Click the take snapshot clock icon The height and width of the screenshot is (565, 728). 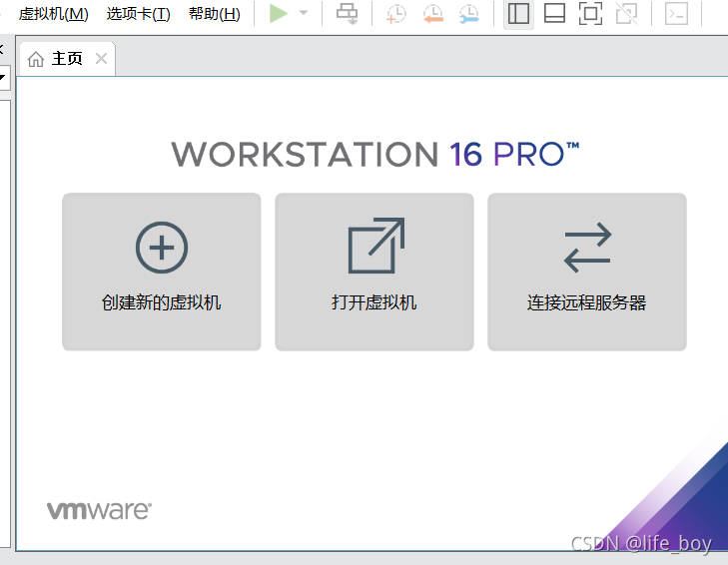(396, 13)
